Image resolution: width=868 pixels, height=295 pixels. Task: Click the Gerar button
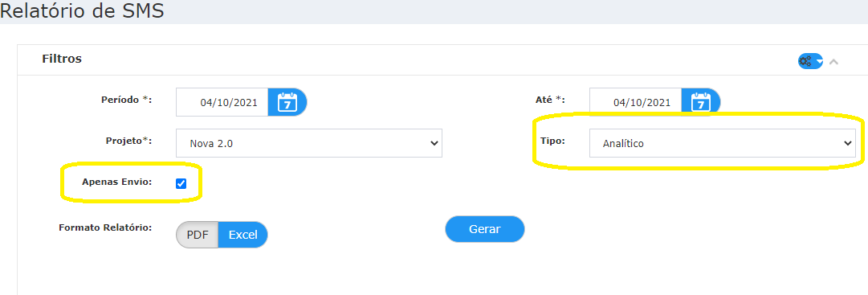coord(485,229)
